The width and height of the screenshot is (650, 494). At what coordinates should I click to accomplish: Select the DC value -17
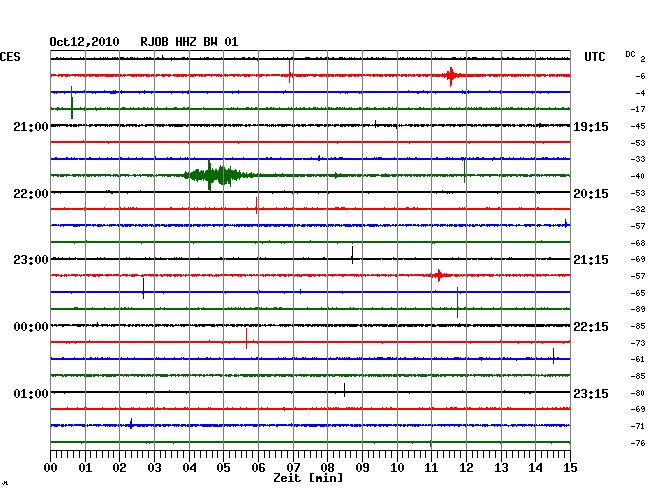(638, 109)
